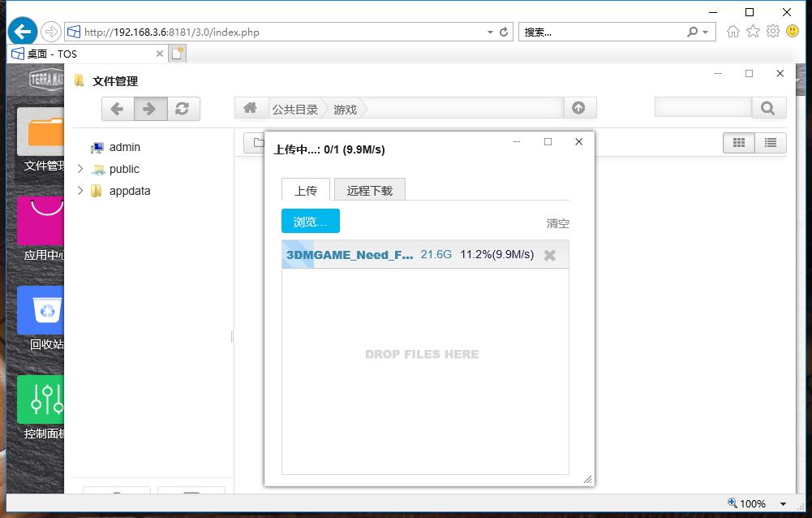Click the search magnifier in the browser search box
Image resolution: width=812 pixels, height=518 pixels.
click(x=693, y=32)
